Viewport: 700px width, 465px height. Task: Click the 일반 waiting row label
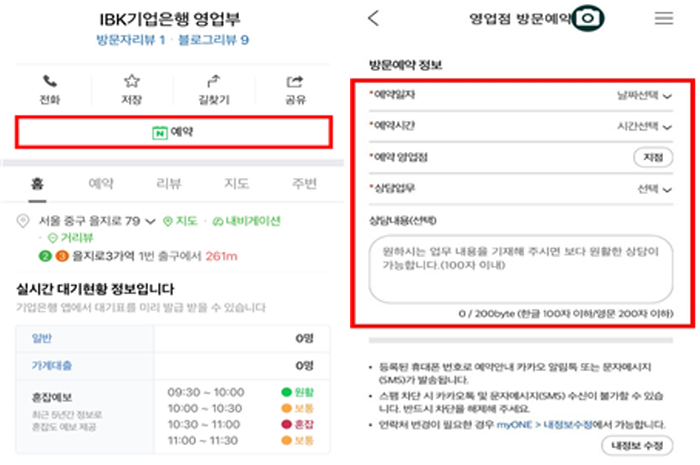[x=42, y=338]
